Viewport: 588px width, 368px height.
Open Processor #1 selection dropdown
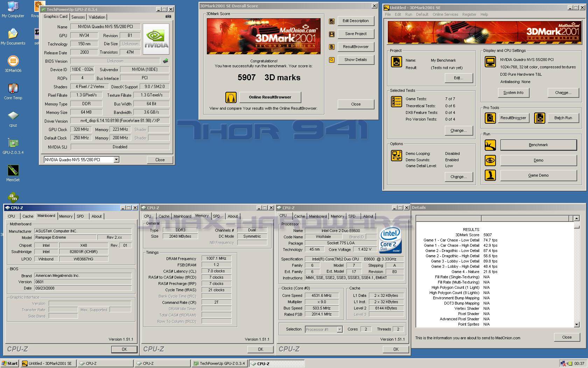(339, 329)
